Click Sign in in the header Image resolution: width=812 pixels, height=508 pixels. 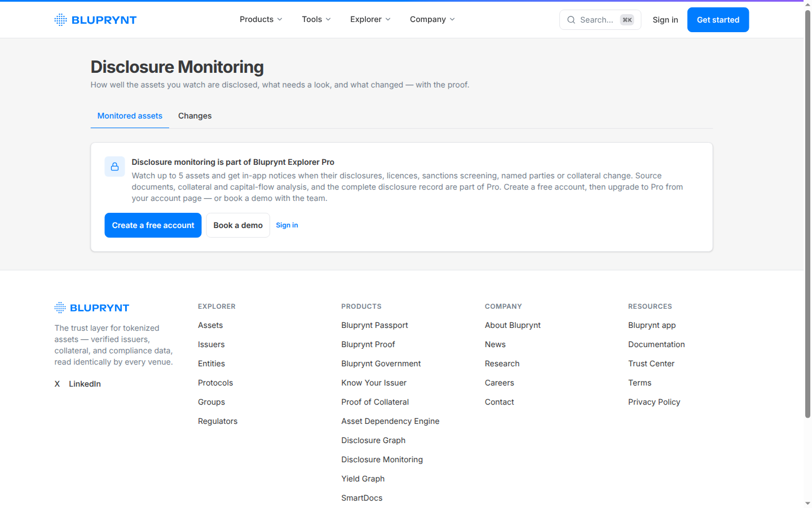[665, 20]
